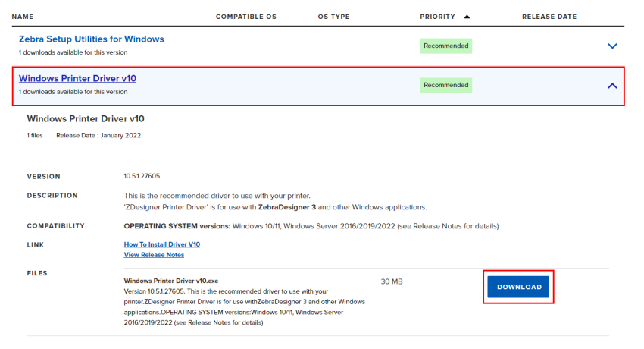Click the RELEASE DATE column header
644x349 pixels.
pos(549,17)
